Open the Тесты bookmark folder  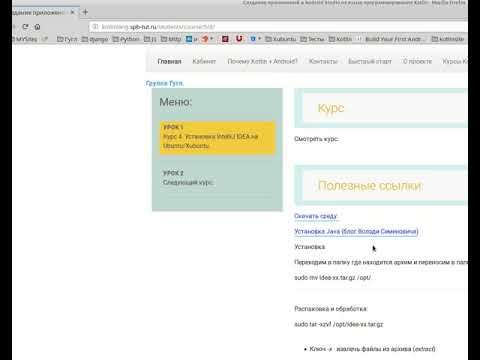(x=312, y=39)
